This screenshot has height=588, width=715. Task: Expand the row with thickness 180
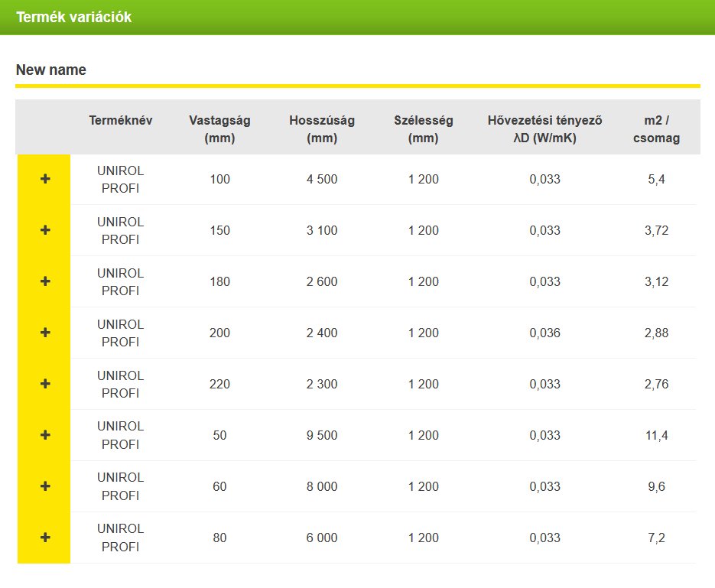(x=44, y=281)
